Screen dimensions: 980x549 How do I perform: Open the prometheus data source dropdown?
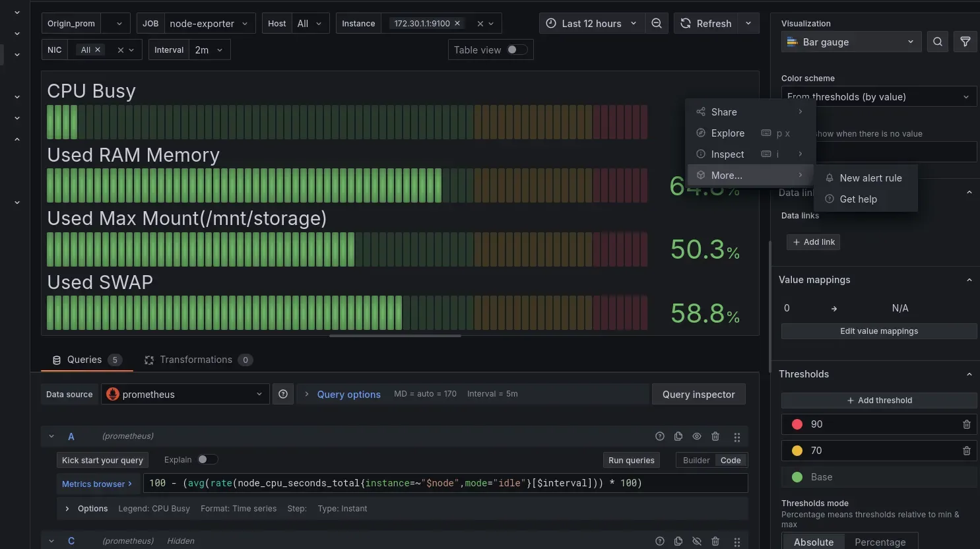coord(185,394)
